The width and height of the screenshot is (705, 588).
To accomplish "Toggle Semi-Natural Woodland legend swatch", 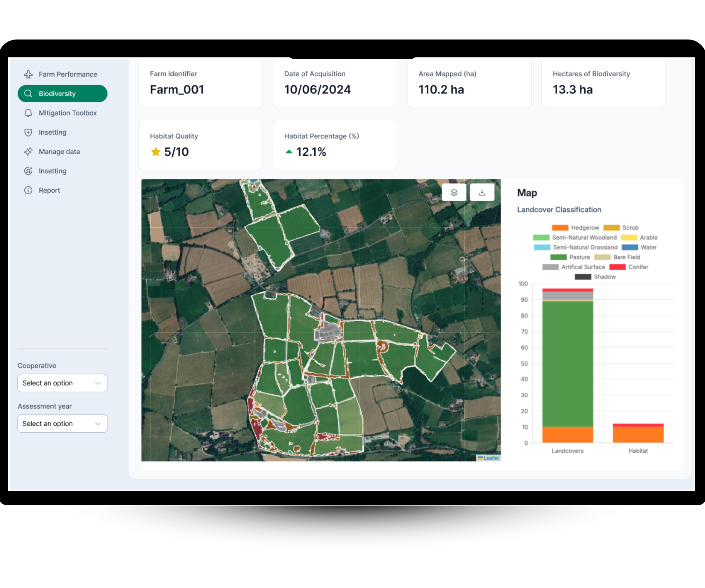I will (541, 237).
